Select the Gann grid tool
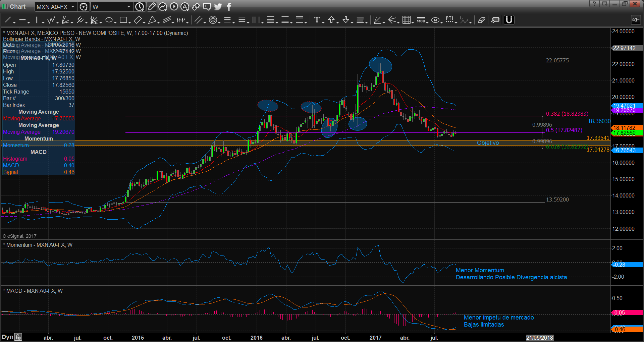Viewport: 644px width, 342px height. [406, 20]
